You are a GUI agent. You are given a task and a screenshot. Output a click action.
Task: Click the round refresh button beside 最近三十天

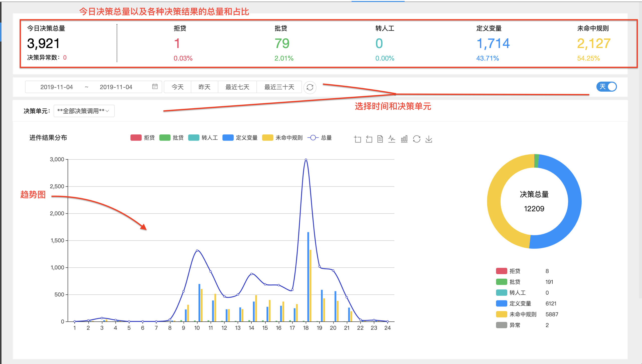pos(310,87)
